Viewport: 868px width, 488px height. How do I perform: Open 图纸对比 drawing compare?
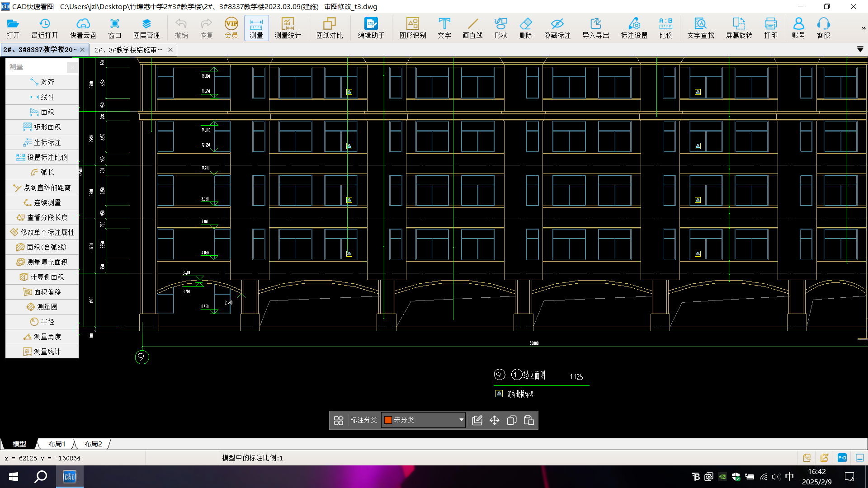pyautogui.click(x=330, y=28)
